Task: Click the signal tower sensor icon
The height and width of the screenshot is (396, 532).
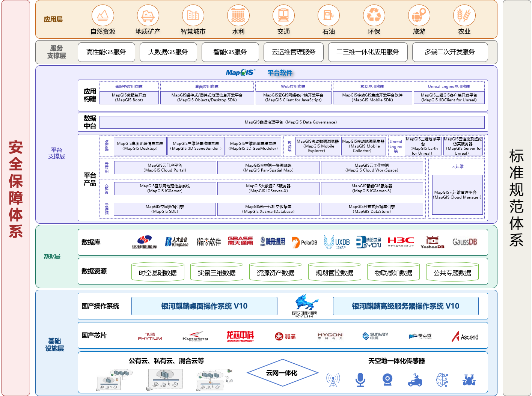Action: pyautogui.click(x=333, y=380)
